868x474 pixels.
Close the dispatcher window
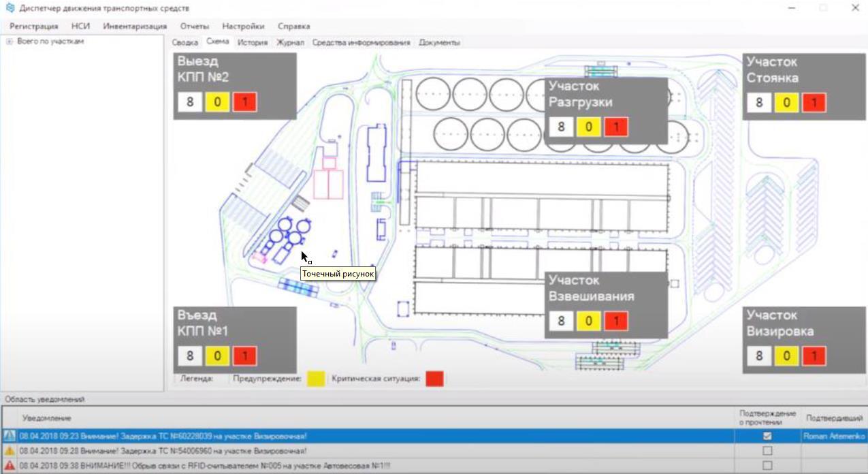[855, 8]
